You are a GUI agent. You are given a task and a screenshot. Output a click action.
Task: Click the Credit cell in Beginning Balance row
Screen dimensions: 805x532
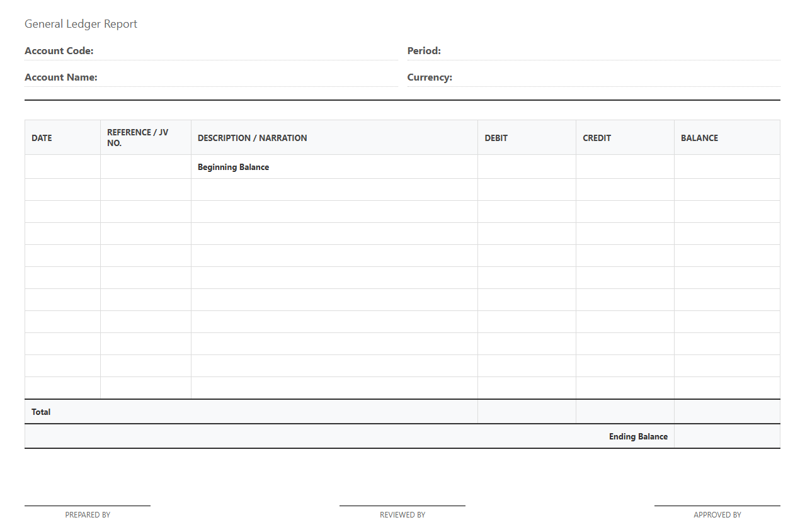click(625, 167)
